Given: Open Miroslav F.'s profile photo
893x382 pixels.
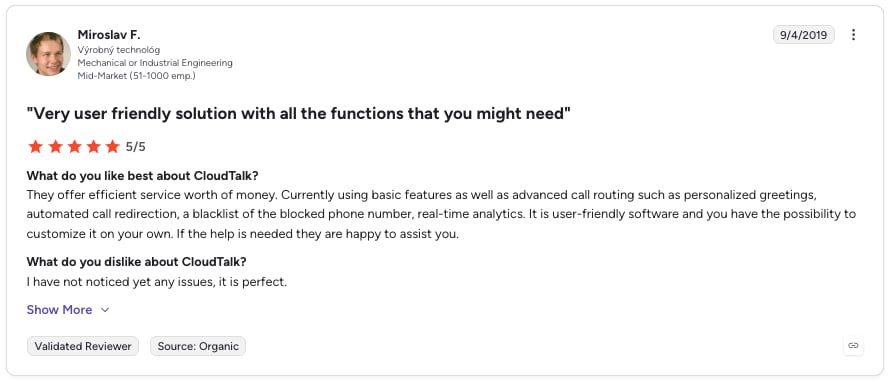Looking at the screenshot, I should [48, 54].
